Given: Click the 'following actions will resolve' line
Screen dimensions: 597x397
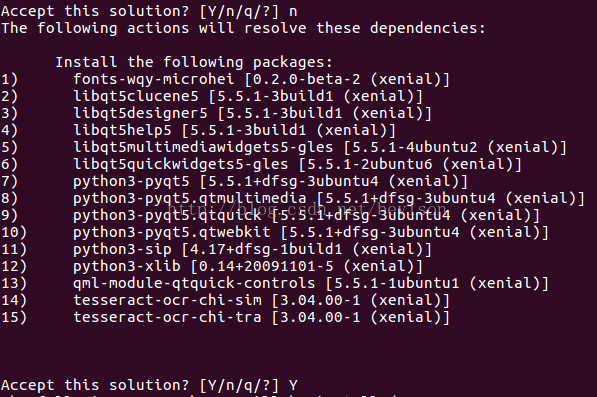Looking at the screenshot, I should pos(243,29).
